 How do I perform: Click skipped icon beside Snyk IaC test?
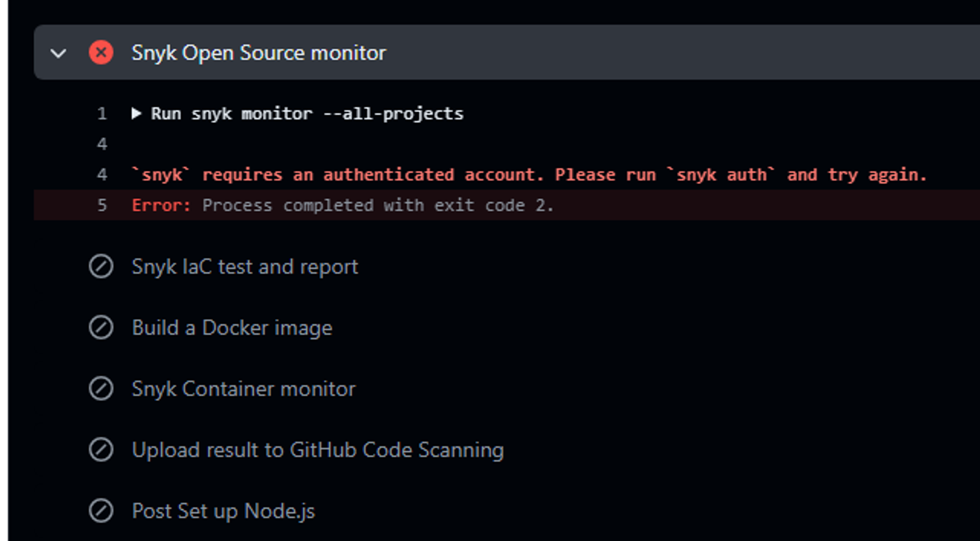click(101, 267)
